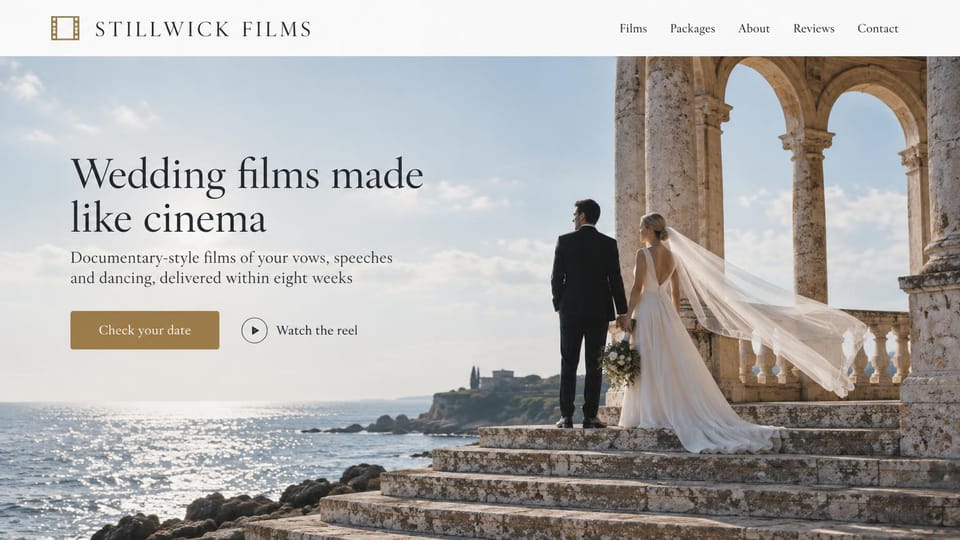Click the film strip logo icon
The image size is (960, 540).
(65, 28)
